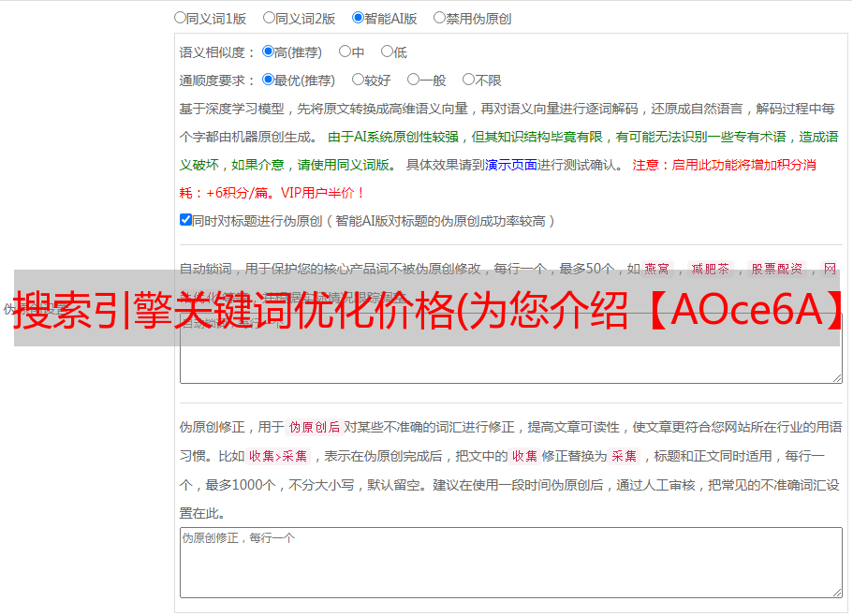Click the red VIP用户半价 notice text

coord(321,194)
